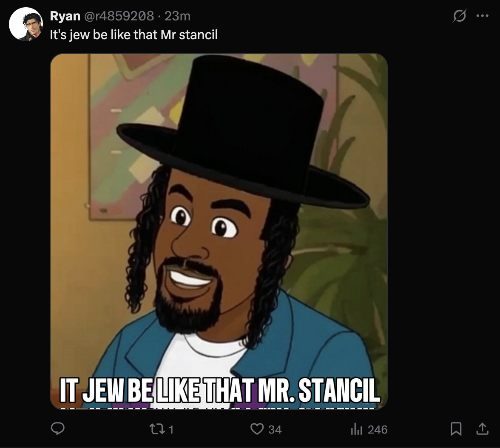Expand the attached cartoon image
The height and width of the screenshot is (448, 500).
click(219, 232)
